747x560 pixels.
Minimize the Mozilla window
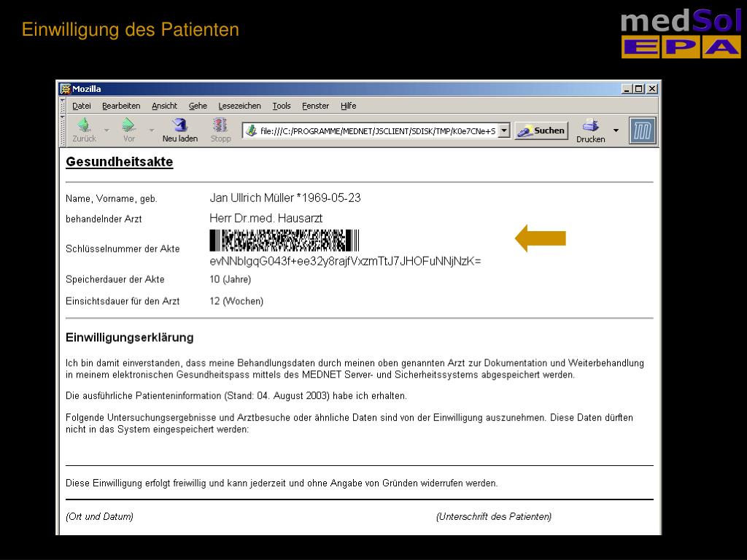click(627, 89)
